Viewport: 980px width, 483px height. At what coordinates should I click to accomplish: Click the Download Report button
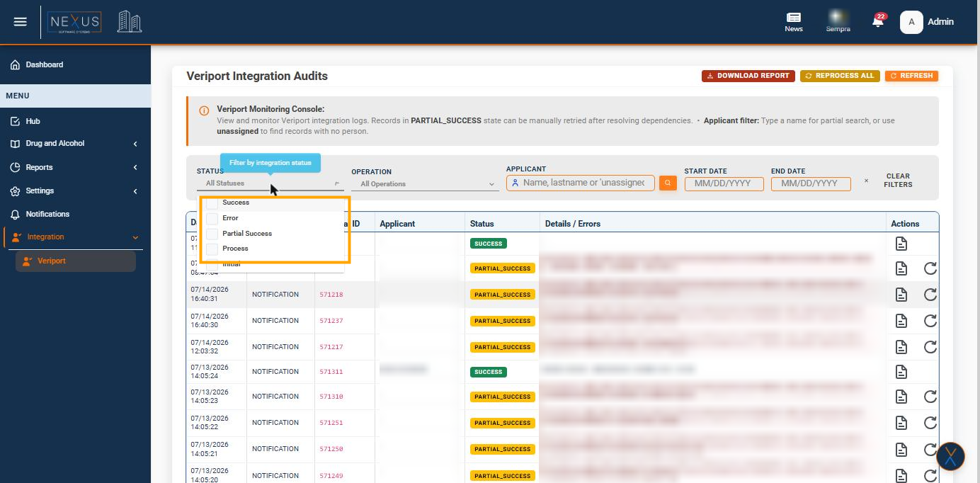click(x=748, y=76)
